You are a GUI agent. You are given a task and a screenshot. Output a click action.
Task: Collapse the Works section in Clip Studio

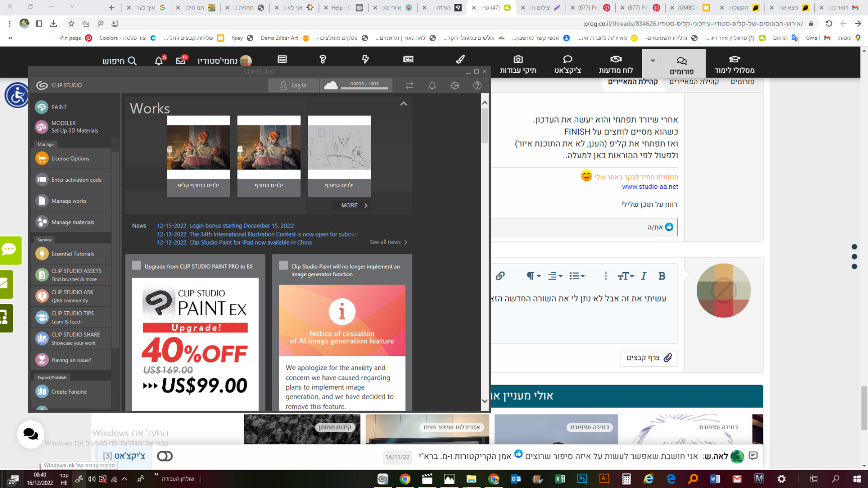pyautogui.click(x=403, y=104)
